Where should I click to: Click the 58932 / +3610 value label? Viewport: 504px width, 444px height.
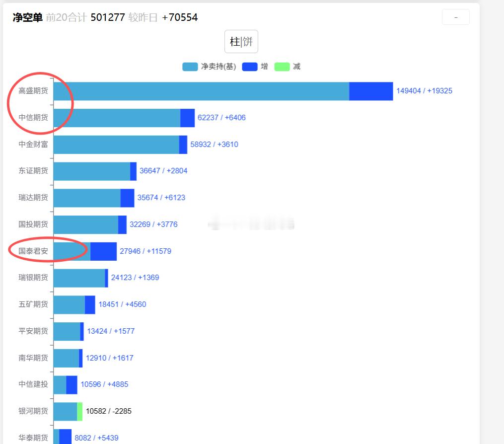click(x=214, y=145)
